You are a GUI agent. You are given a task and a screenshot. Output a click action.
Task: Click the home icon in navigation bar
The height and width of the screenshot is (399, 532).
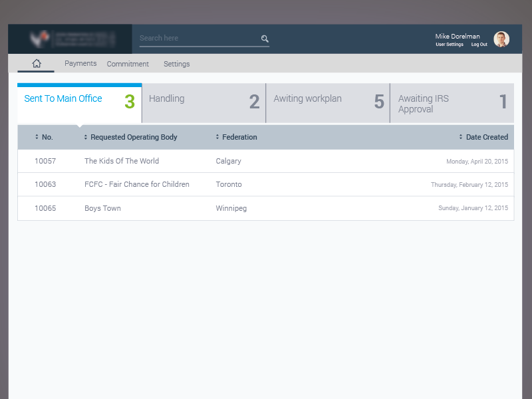[36, 64]
